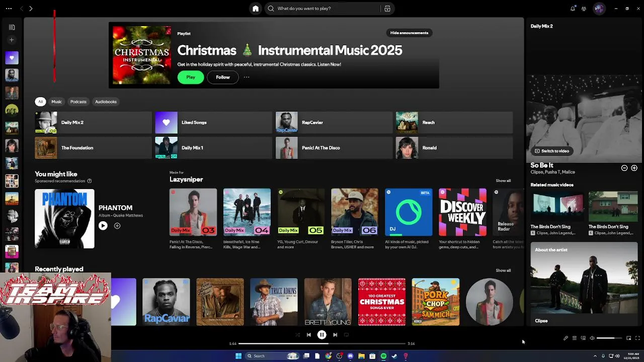This screenshot has width=644, height=362.
Task: Play the Christmas Instrumental playlist
Action: 191,77
